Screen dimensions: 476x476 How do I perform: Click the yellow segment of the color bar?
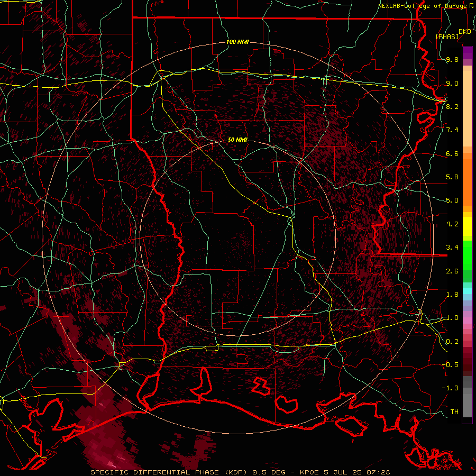(467, 226)
